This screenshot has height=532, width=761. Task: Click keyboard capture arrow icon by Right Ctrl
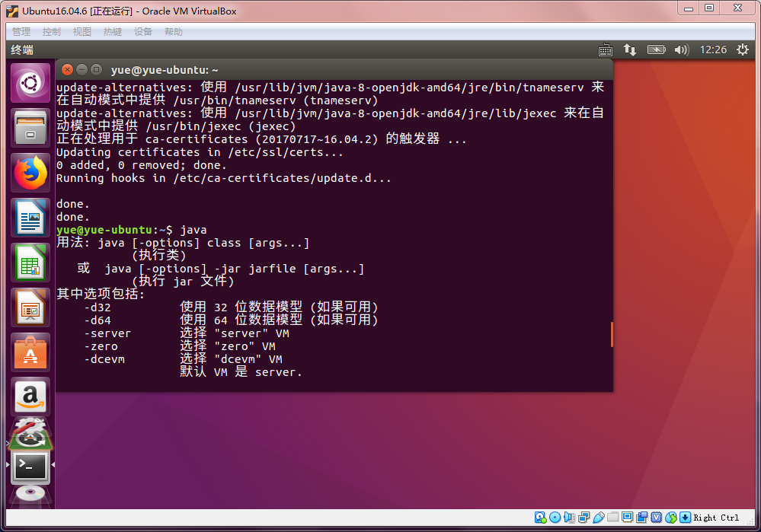click(685, 518)
